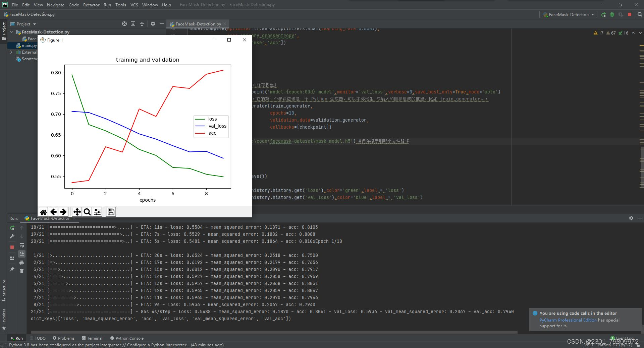Open the Problems tool window
The width and height of the screenshot is (644, 348).
(63, 338)
